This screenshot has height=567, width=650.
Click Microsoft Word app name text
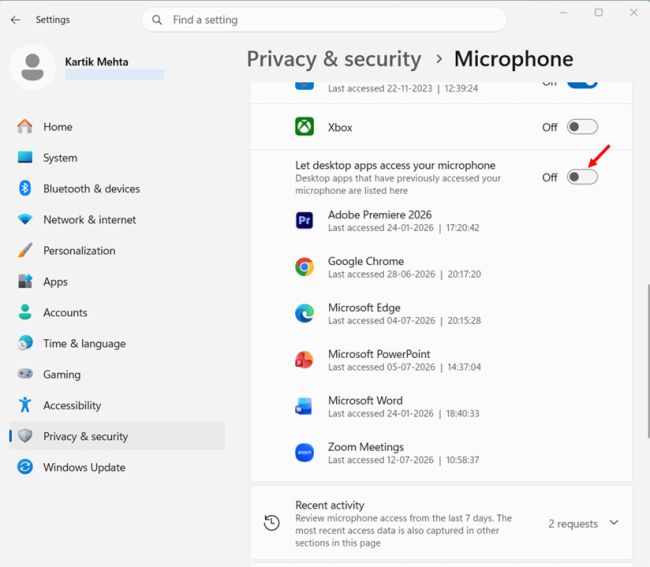click(x=365, y=400)
